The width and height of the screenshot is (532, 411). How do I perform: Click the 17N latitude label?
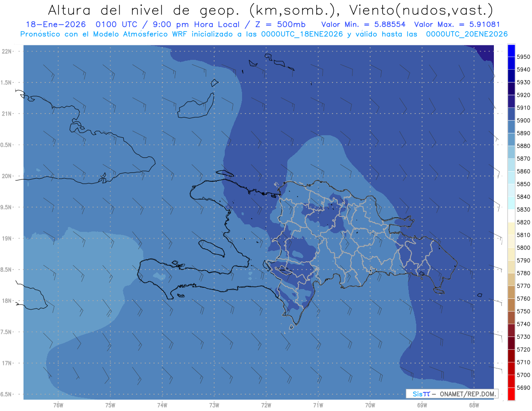pyautogui.click(x=8, y=363)
